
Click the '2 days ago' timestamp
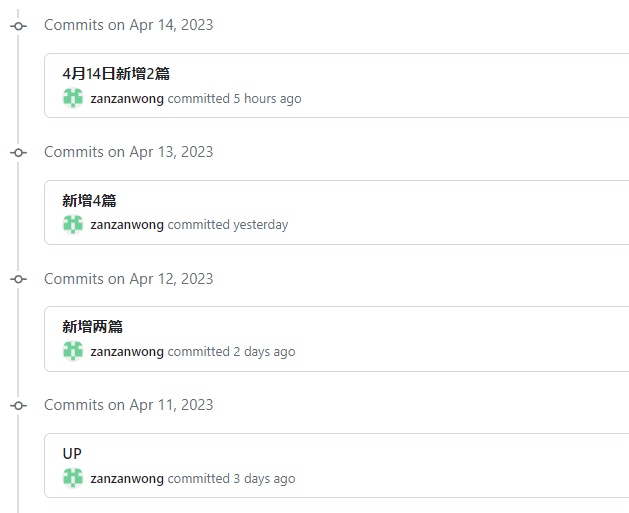coord(264,352)
